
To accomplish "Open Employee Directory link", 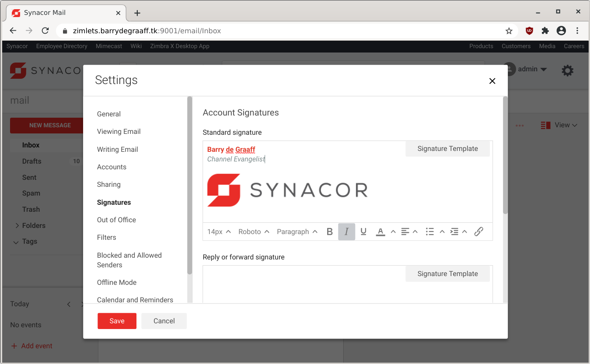I will click(x=62, y=46).
